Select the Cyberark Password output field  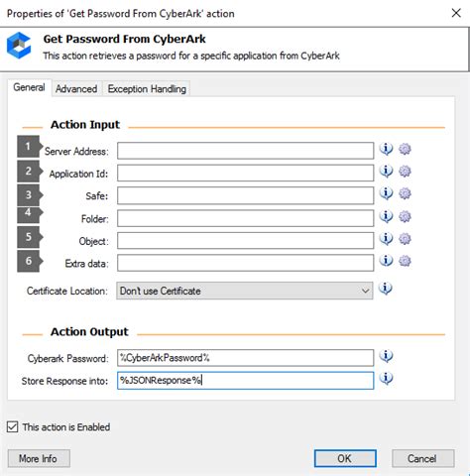tap(246, 358)
